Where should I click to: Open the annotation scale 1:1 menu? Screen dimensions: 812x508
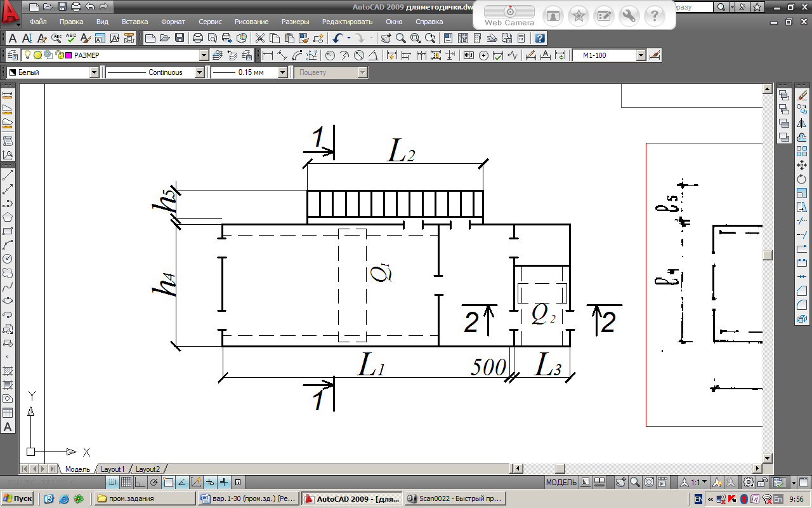[x=696, y=482]
